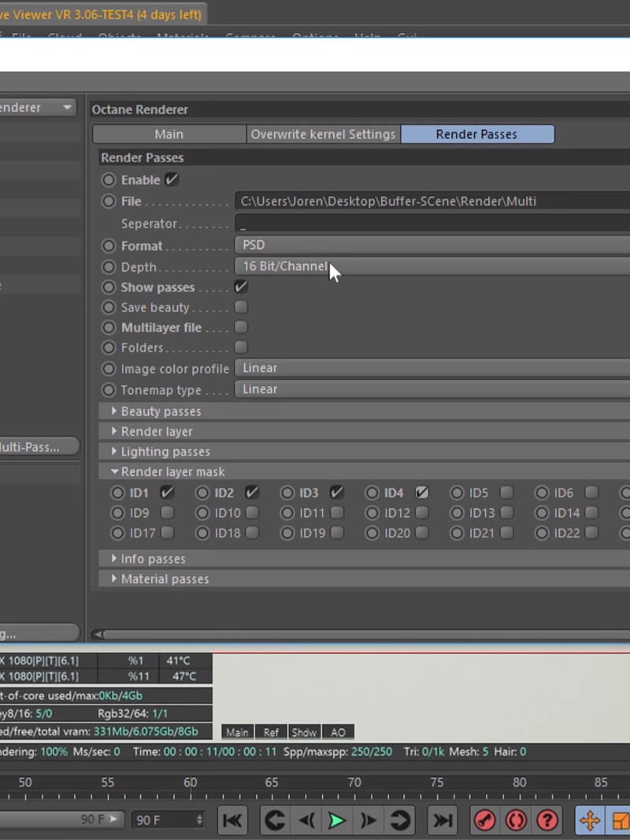Go to the previous keyframe

click(275, 820)
